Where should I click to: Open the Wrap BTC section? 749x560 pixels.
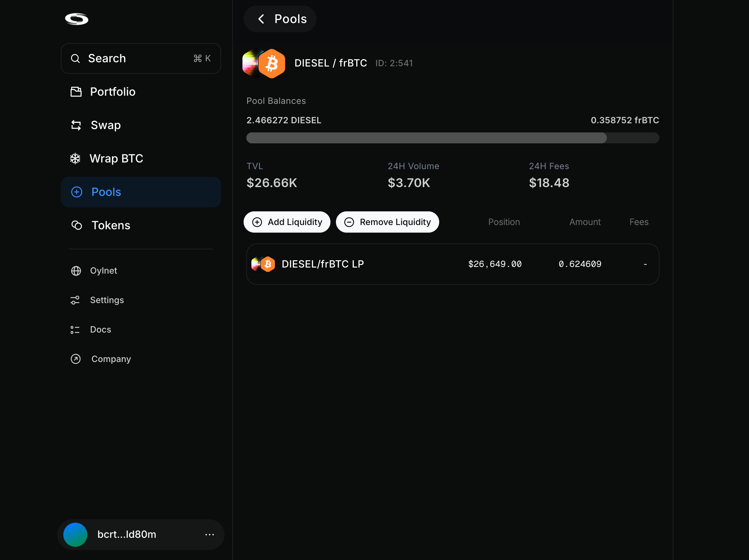point(141,159)
